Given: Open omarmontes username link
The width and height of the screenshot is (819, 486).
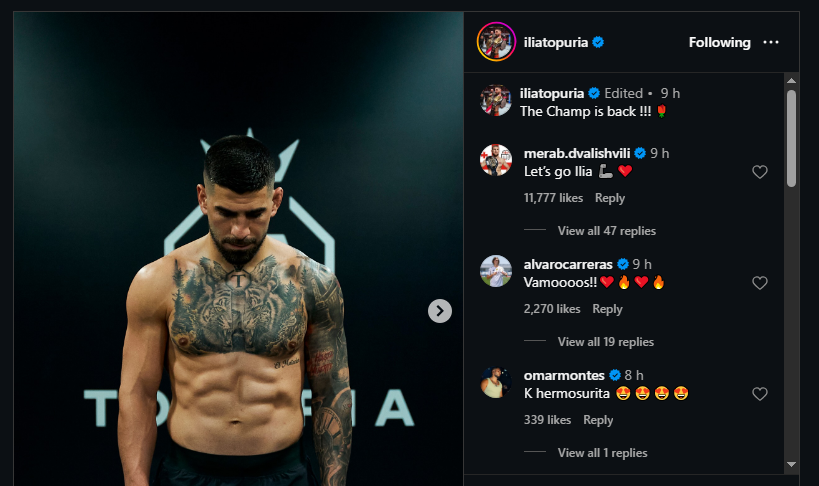Looking at the screenshot, I should (564, 375).
